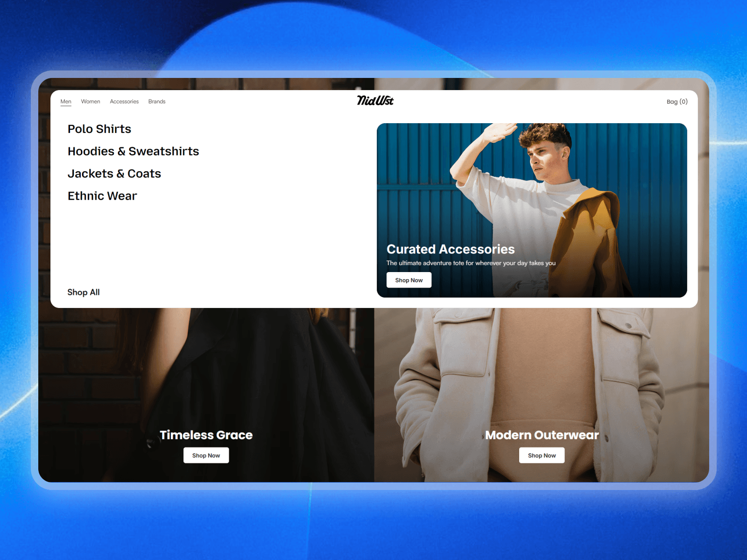Click Shop Now under Curated Accessories
The width and height of the screenshot is (747, 560).
point(409,280)
